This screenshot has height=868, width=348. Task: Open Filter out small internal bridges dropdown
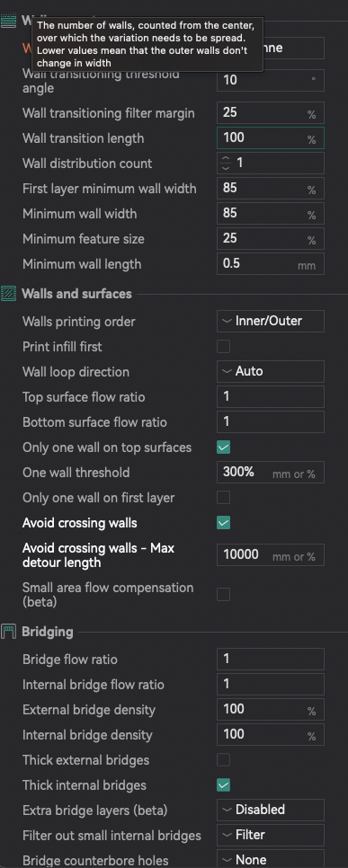(271, 835)
